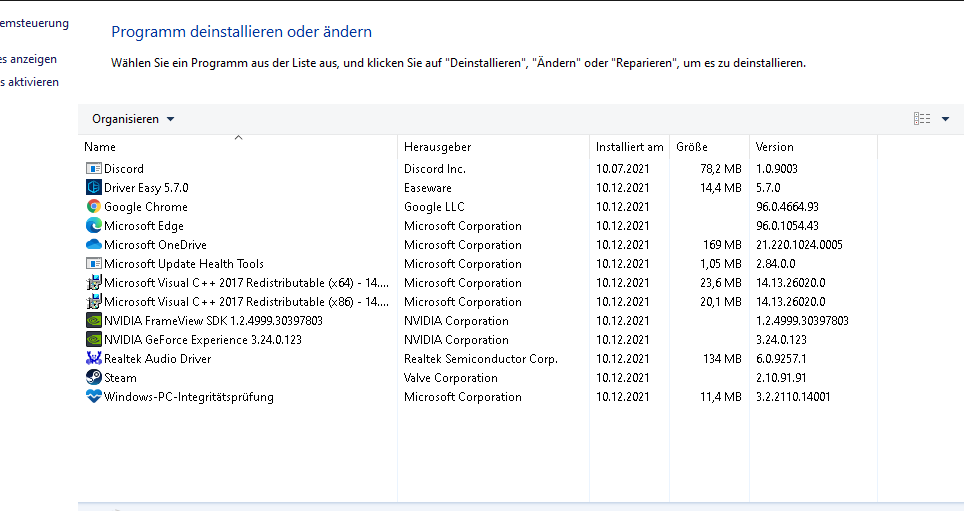Select Microsoft Visual C++ 2017 Redistributable (x64) row
The image size is (964, 511).
point(246,283)
